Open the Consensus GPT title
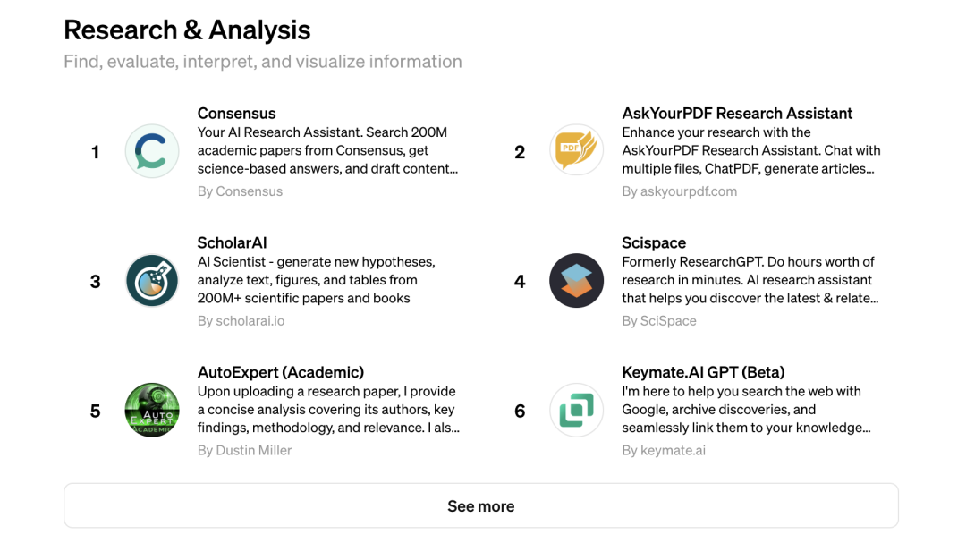The width and height of the screenshot is (966, 560). [x=236, y=114]
